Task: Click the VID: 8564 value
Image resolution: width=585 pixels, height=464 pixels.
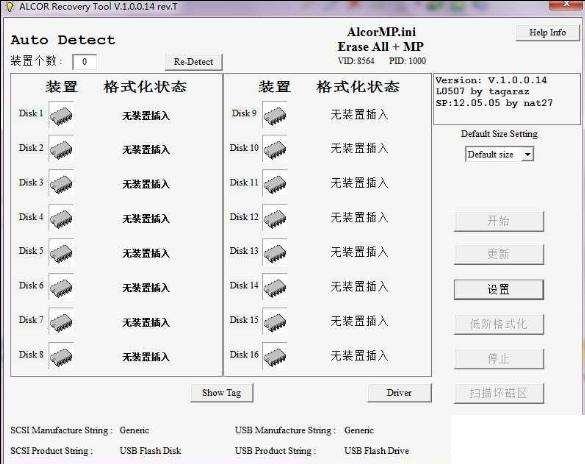Action: pyautogui.click(x=356, y=61)
